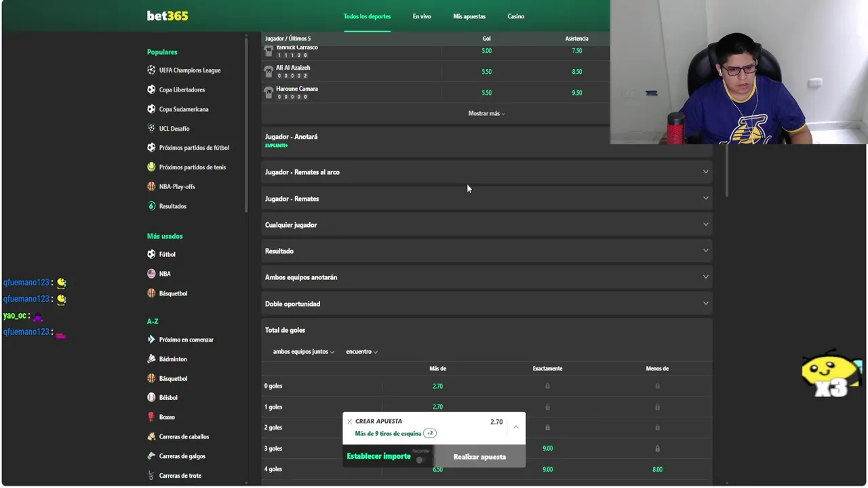The width and height of the screenshot is (868, 488).
Task: Select 5.50 Gol odds for Haroune Camara
Action: tap(486, 93)
